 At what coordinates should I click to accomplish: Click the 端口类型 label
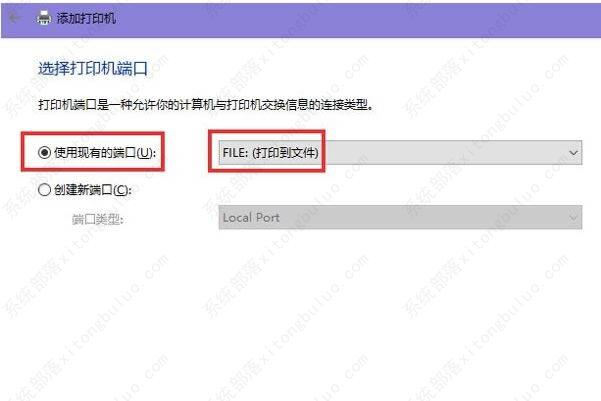coord(98,219)
